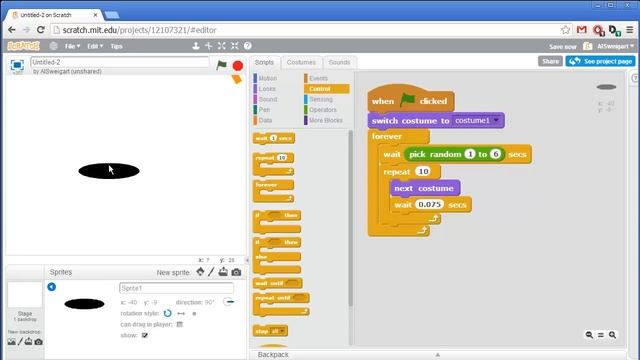Click See project page button
Image resolution: width=640 pixels, height=360 pixels.
[600, 61]
